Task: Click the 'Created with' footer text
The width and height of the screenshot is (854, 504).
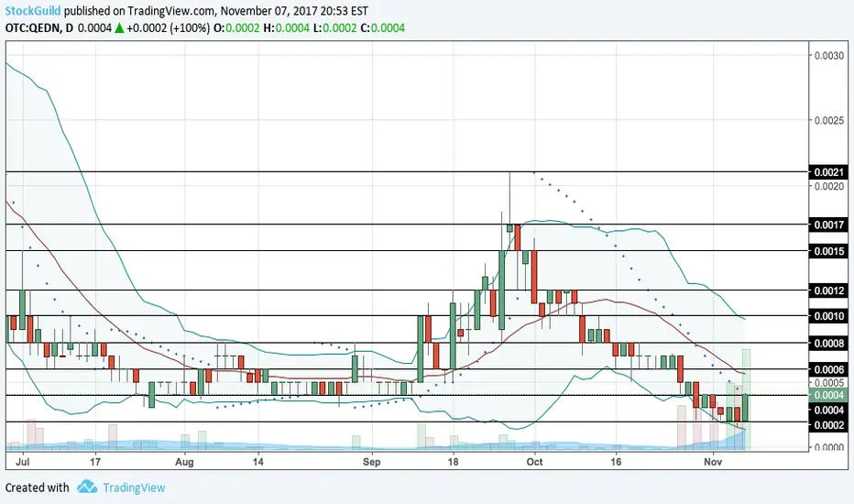Action: click(37, 488)
